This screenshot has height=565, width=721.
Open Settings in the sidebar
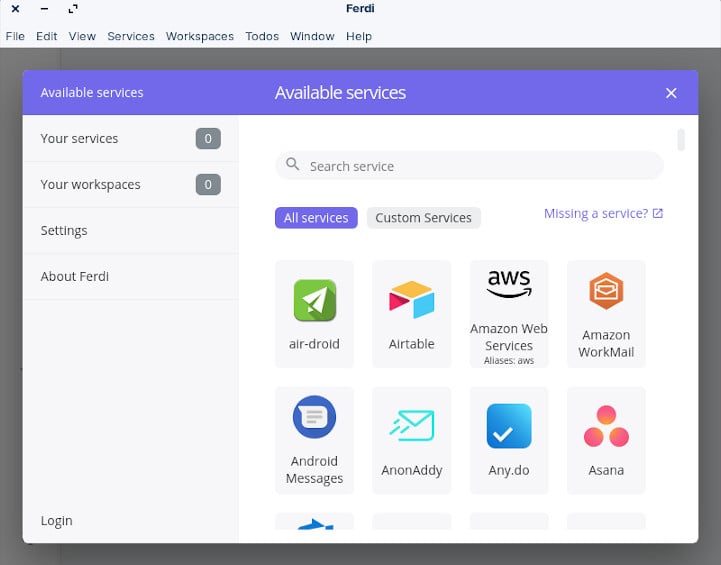(x=131, y=230)
